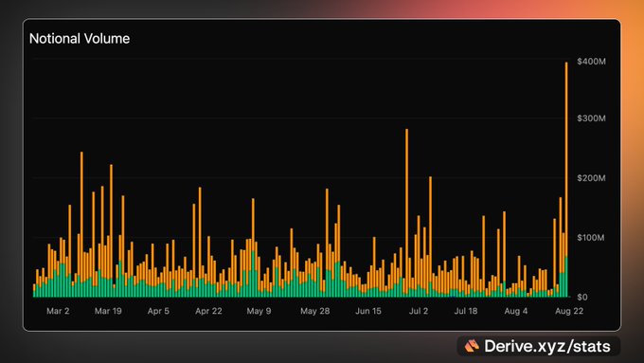The image size is (644, 363).
Task: Click the Derive logo icon
Action: pyautogui.click(x=472, y=346)
